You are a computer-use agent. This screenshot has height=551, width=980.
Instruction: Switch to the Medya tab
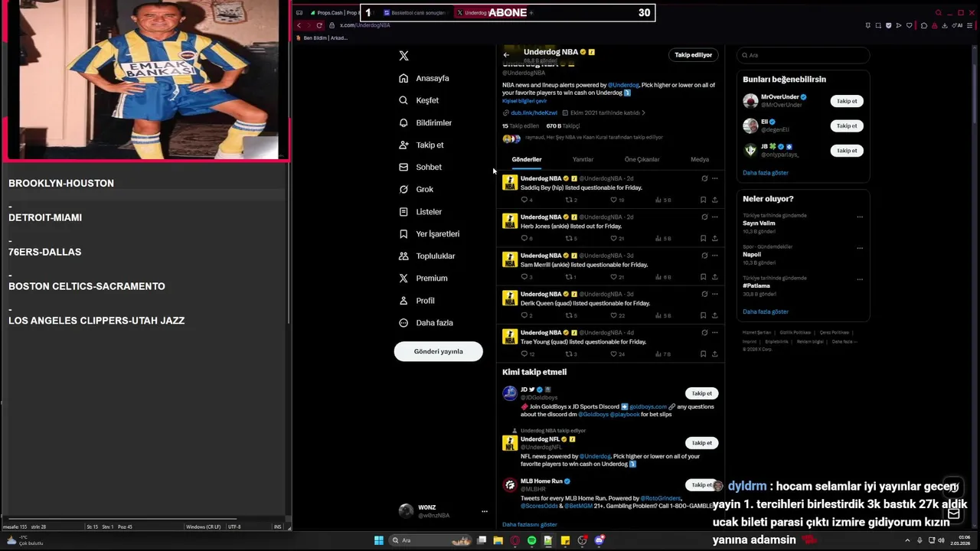click(700, 159)
